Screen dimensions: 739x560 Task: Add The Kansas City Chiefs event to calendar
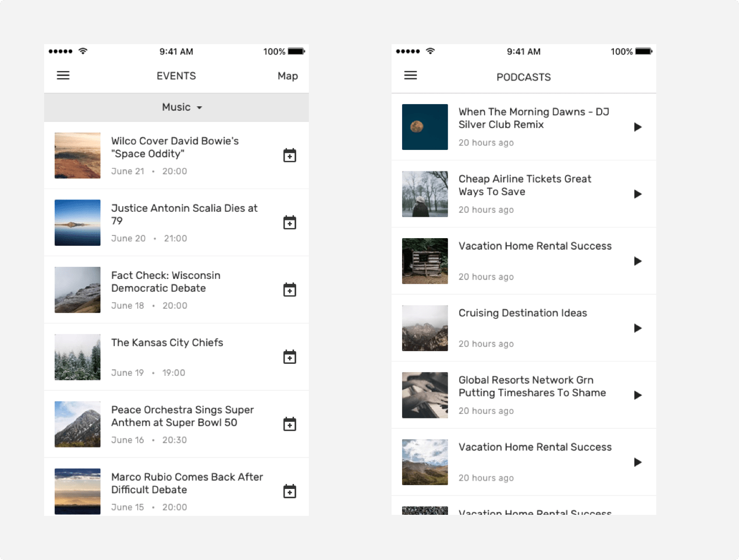[290, 357]
